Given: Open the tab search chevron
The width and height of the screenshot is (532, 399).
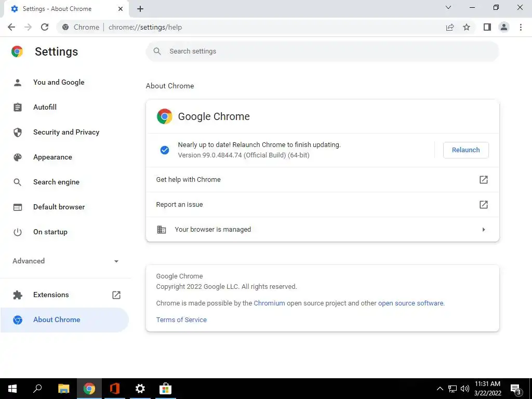Looking at the screenshot, I should 448,7.
